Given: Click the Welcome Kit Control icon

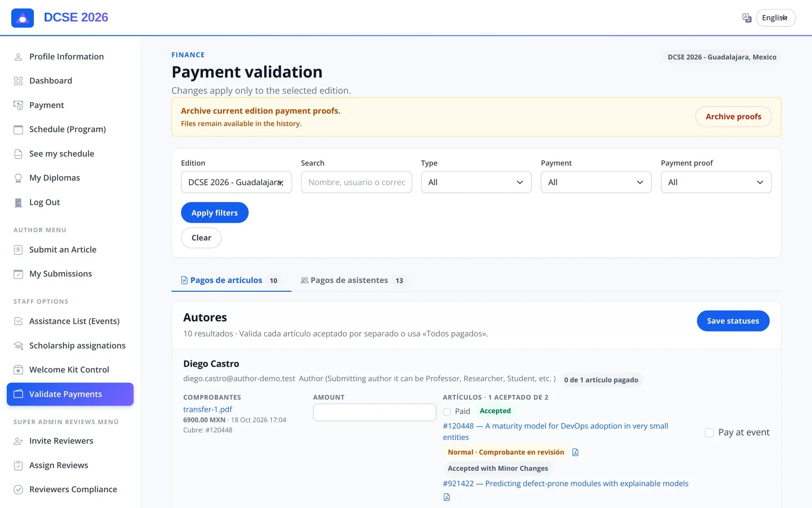Looking at the screenshot, I should (18, 370).
